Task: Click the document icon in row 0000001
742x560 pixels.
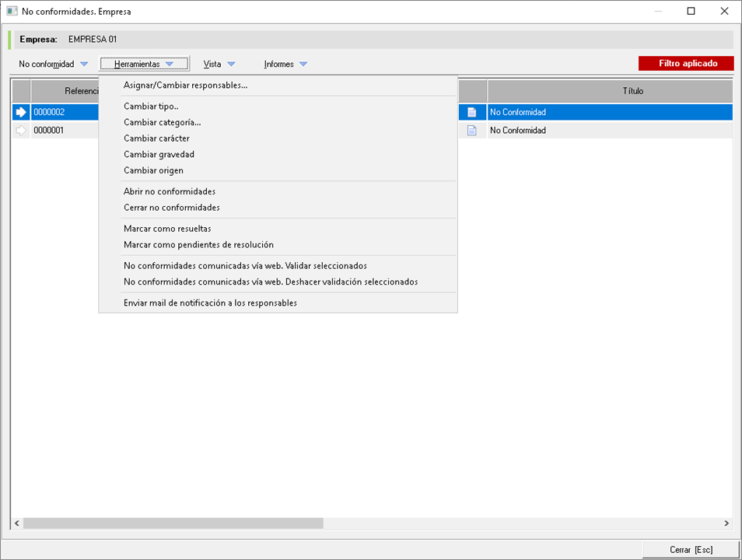Action: 471,131
